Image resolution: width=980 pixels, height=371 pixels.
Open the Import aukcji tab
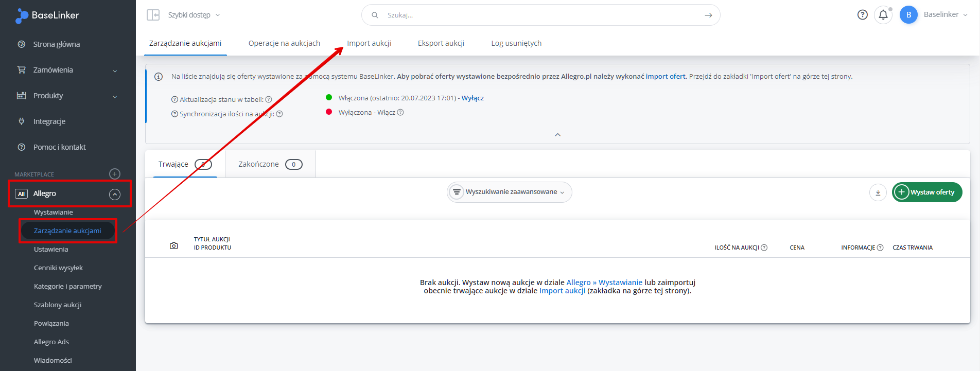369,43
